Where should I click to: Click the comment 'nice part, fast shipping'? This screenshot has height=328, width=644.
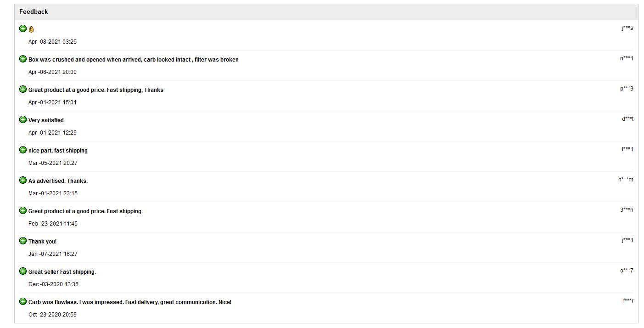pyautogui.click(x=58, y=151)
